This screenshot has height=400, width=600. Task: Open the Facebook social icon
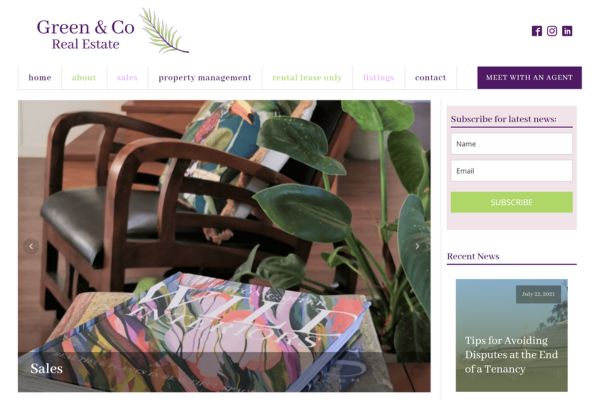coord(536,31)
